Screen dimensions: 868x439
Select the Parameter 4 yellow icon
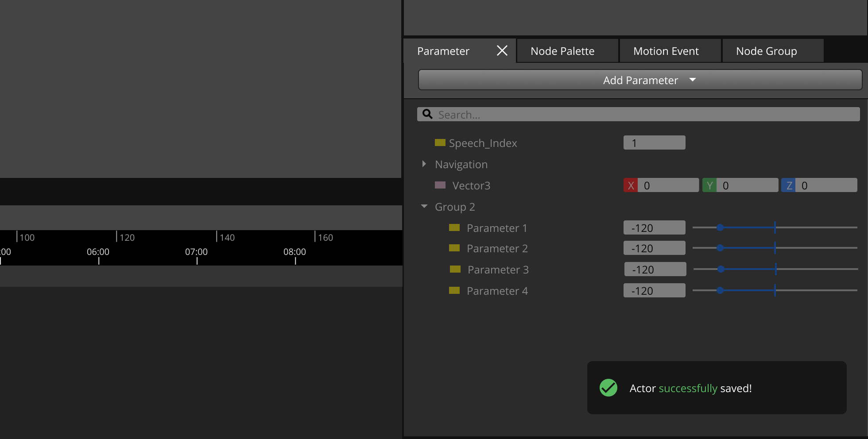coord(455,290)
